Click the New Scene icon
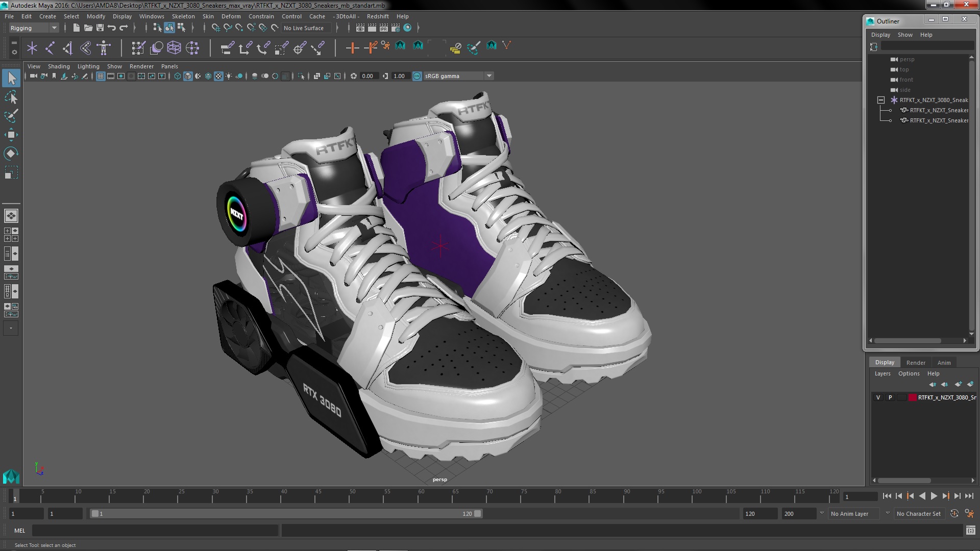980x551 pixels. point(76,28)
